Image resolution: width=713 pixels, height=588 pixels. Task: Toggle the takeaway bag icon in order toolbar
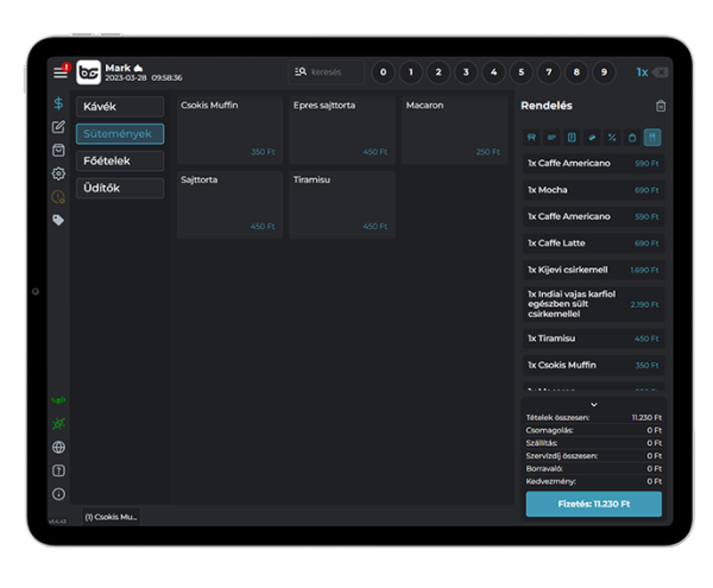tap(632, 138)
